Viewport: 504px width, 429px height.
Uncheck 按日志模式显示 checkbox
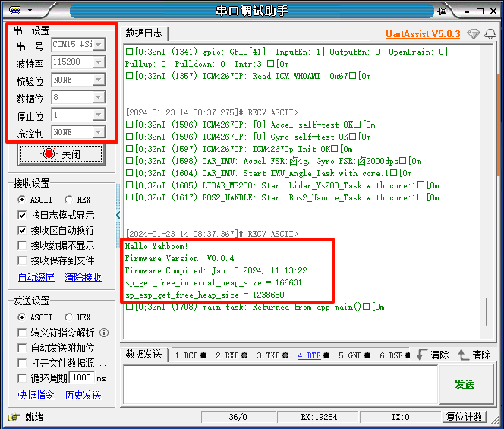coord(23,215)
